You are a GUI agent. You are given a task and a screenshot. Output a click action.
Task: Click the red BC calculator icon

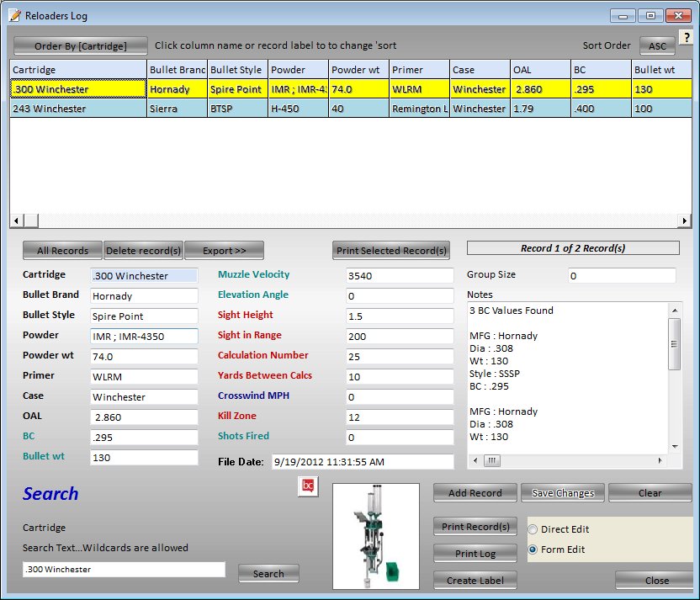tap(308, 486)
